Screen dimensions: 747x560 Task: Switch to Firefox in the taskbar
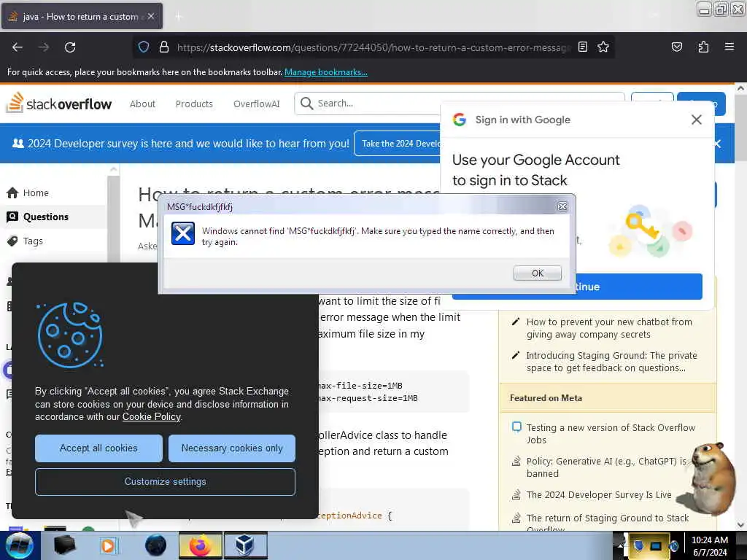[x=201, y=545]
